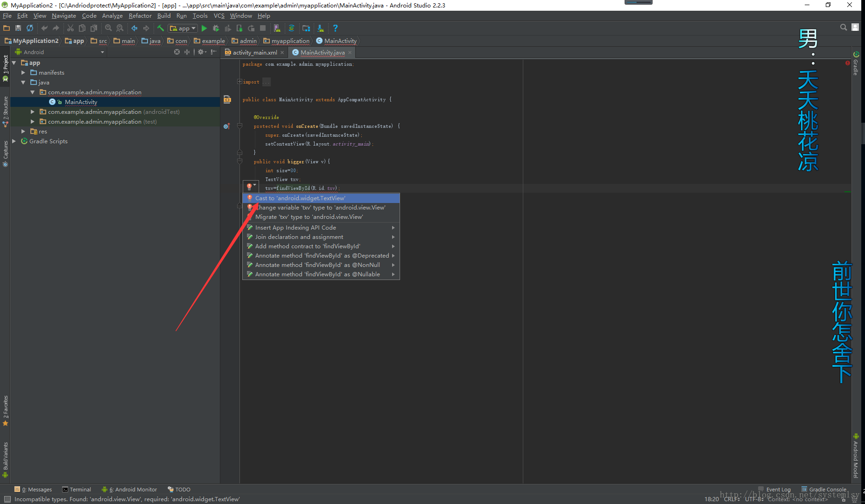The width and height of the screenshot is (865, 504).
Task: Click the Stop square icon
Action: point(263,28)
